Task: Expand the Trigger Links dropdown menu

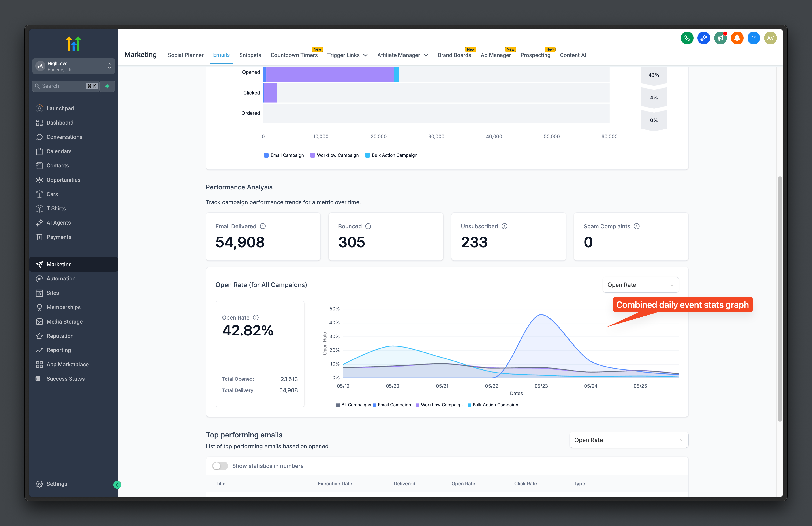Action: coord(347,55)
